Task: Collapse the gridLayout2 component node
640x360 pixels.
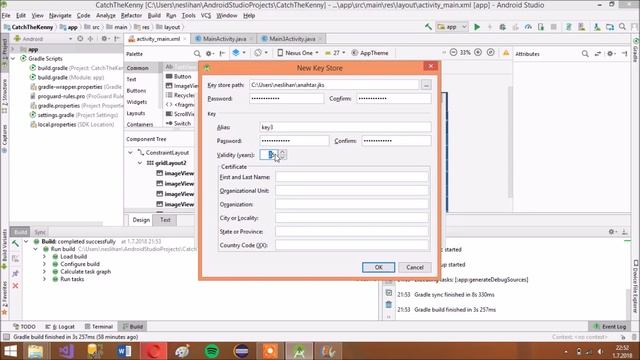Action: click(x=140, y=163)
